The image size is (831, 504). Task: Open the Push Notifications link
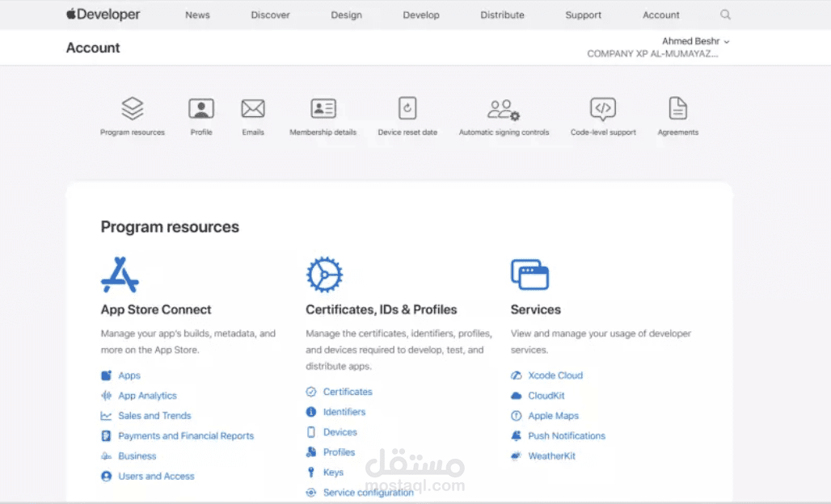click(x=567, y=435)
